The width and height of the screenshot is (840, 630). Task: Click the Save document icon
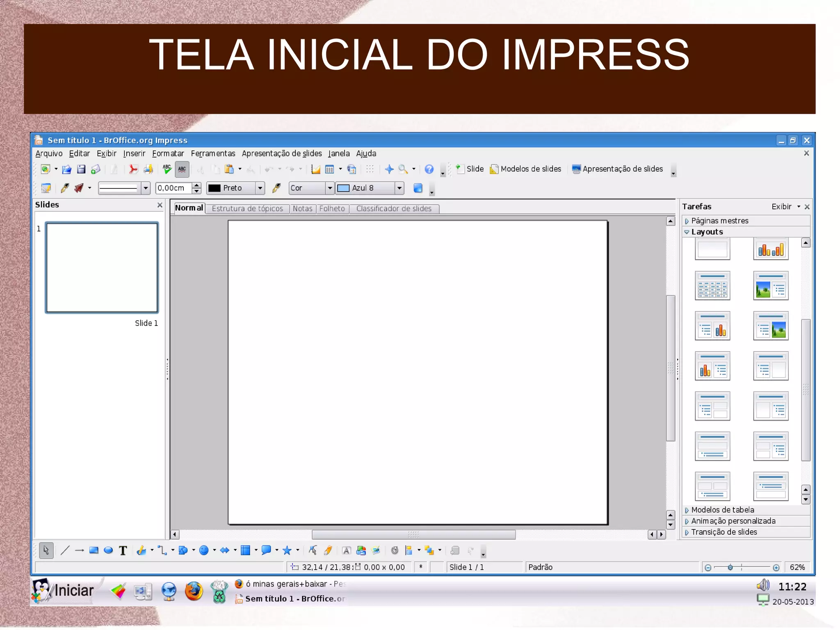click(81, 169)
